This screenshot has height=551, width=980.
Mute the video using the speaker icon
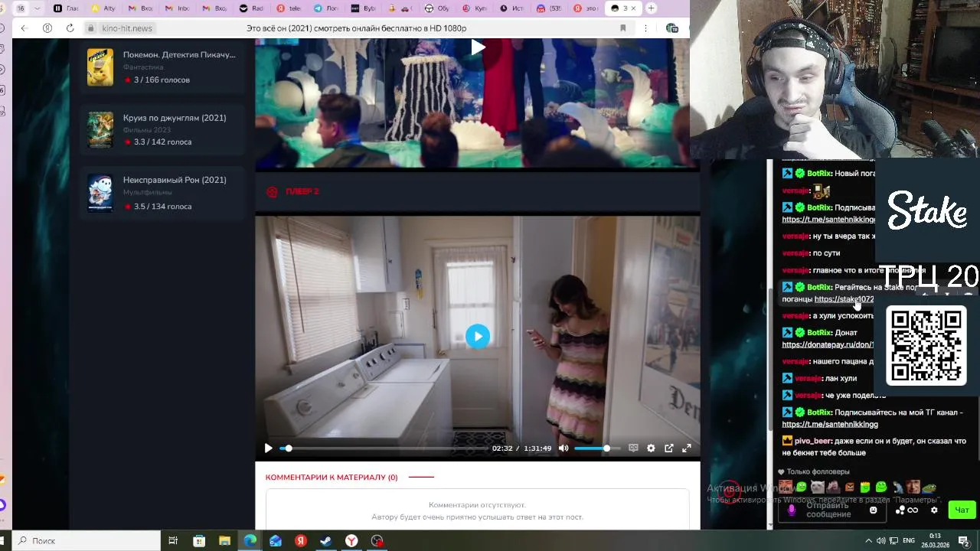[x=563, y=448]
